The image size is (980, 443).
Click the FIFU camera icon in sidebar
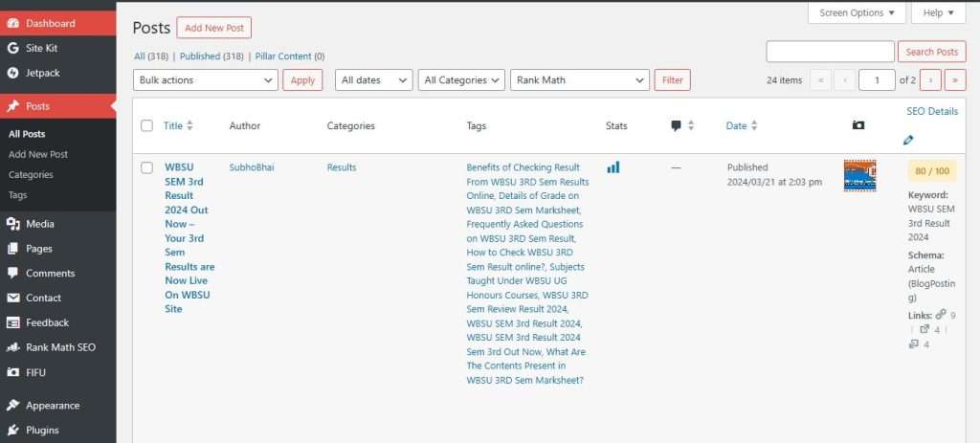coord(12,372)
